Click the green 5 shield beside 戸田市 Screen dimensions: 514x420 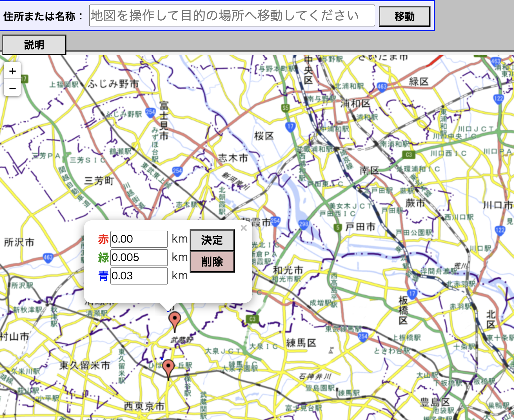337,227
